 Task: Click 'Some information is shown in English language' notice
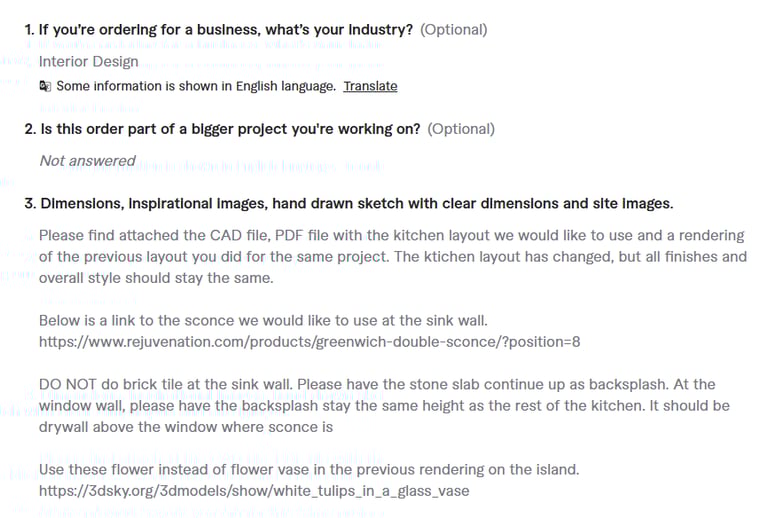tap(196, 86)
